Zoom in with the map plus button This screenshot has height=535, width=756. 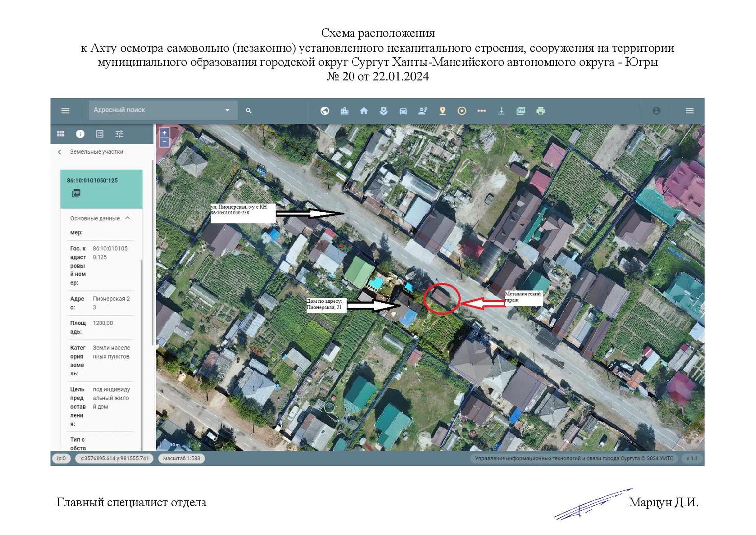165,133
